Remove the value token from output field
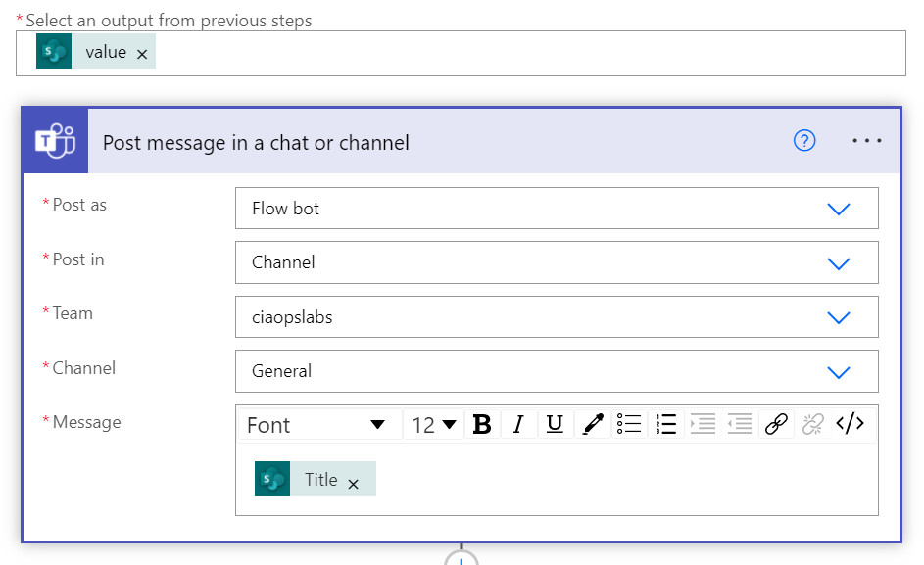This screenshot has height=565, width=924. click(142, 55)
